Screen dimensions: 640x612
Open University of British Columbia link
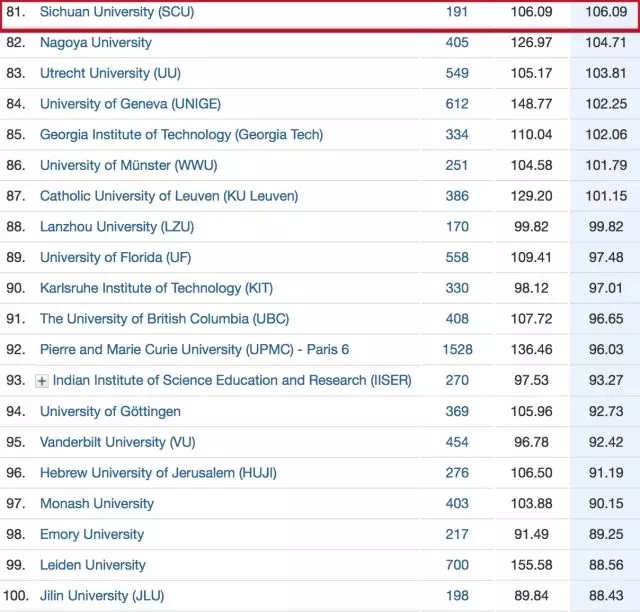coord(164,318)
